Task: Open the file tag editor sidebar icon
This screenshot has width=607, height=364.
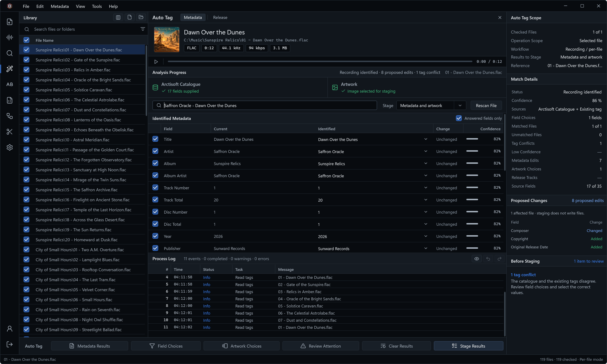Action: pos(10,22)
